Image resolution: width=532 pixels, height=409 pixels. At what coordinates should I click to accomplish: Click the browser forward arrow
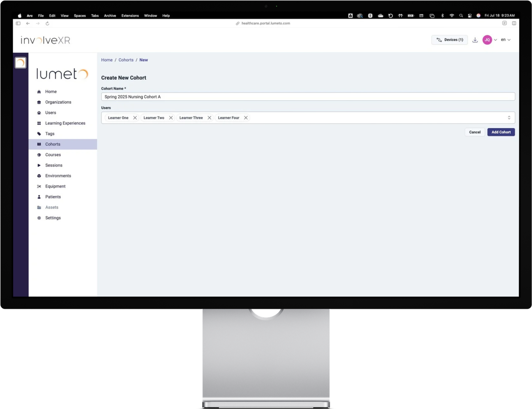point(38,24)
